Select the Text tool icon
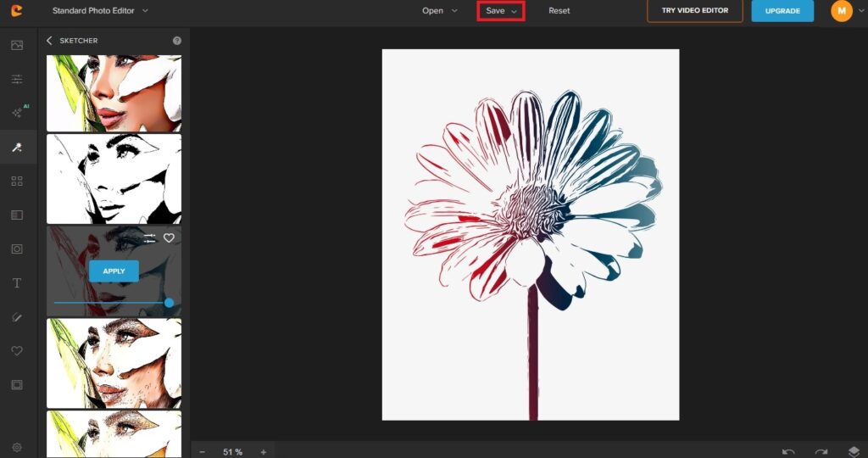Image resolution: width=868 pixels, height=458 pixels. click(x=17, y=283)
